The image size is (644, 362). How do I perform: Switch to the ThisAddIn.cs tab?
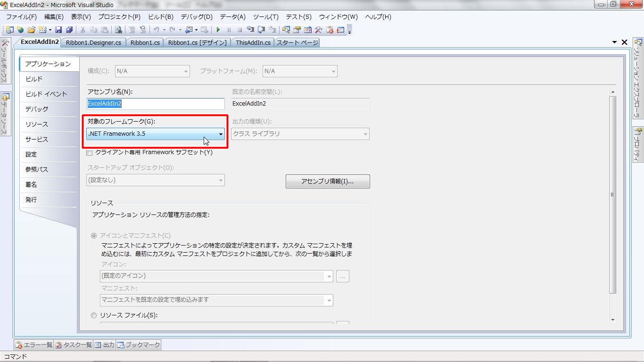(x=253, y=42)
